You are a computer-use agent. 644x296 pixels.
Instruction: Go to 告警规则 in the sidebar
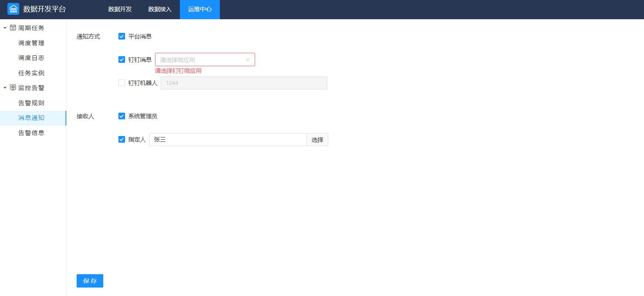pyautogui.click(x=31, y=103)
